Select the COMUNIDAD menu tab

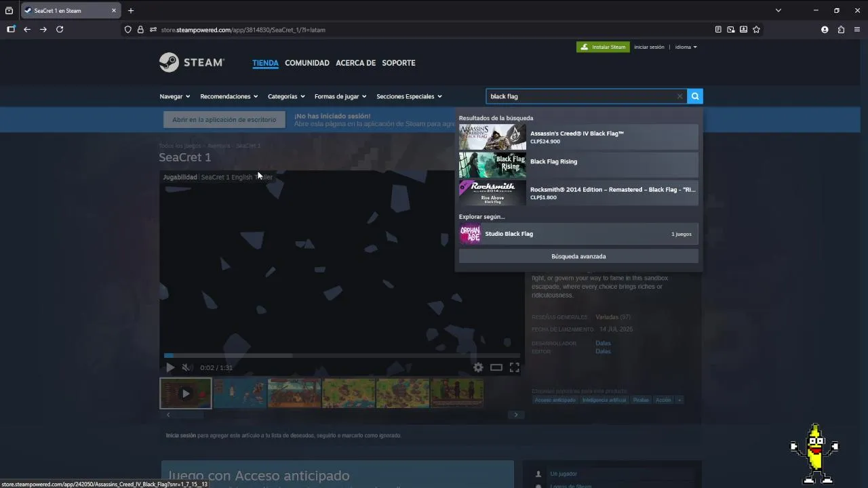coord(307,62)
